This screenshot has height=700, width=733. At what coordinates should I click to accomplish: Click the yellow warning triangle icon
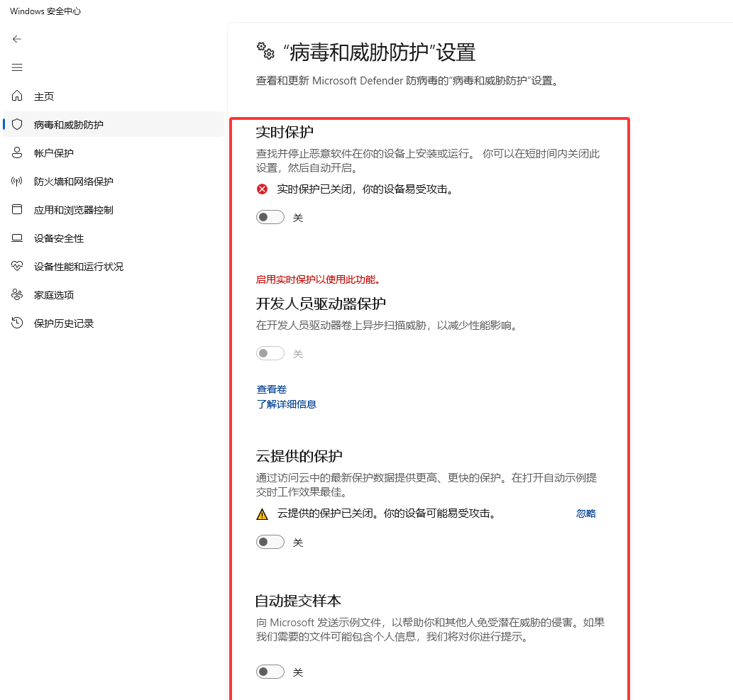pos(263,514)
